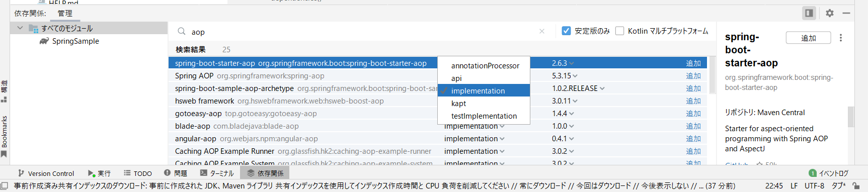Click 追加 link for spring-boot-starter-aop row
Viewport: 868px width, 192px height.
693,63
